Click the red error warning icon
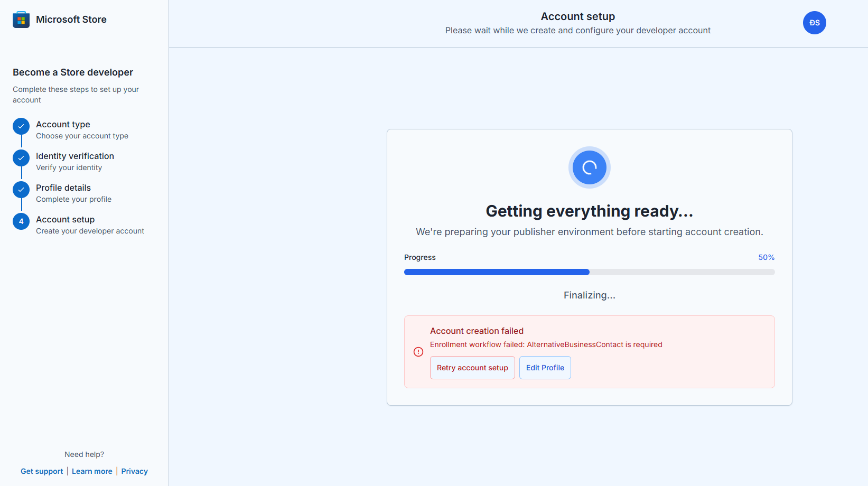Image resolution: width=868 pixels, height=486 pixels. 418,352
